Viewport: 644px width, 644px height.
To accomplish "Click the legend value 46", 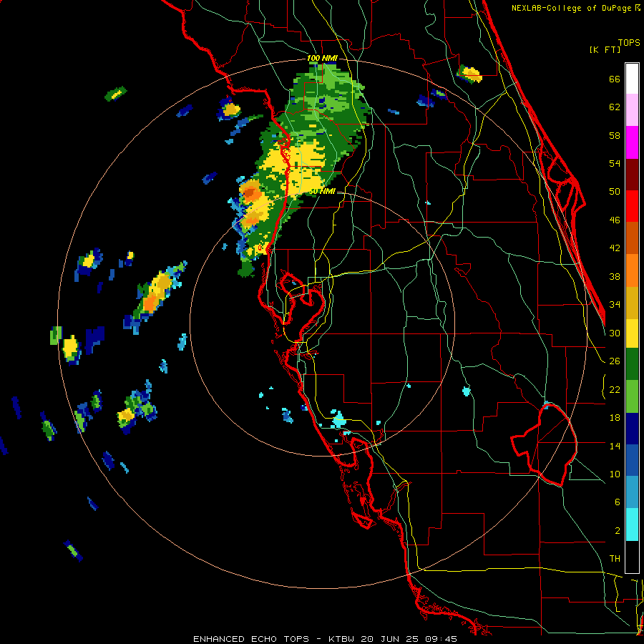I will pyautogui.click(x=615, y=220).
